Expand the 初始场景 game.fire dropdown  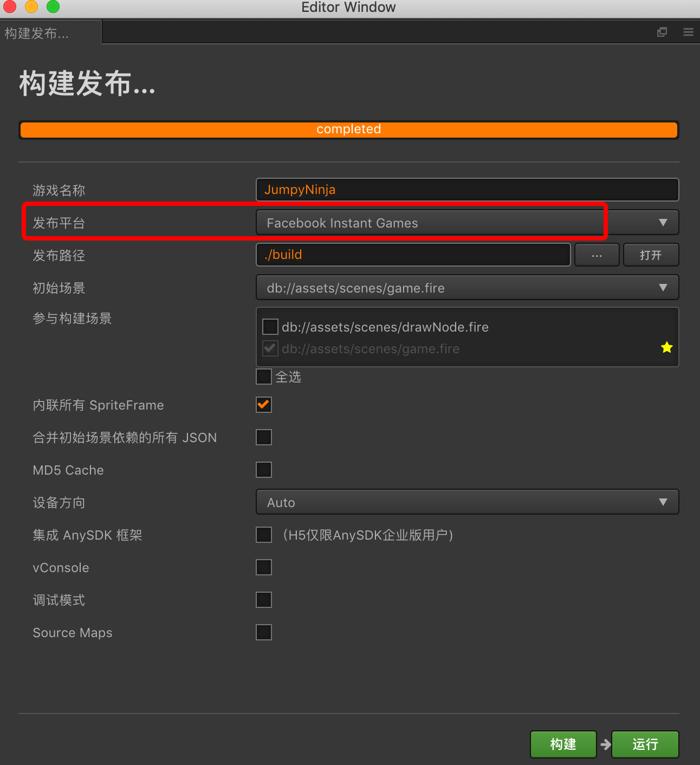467,288
